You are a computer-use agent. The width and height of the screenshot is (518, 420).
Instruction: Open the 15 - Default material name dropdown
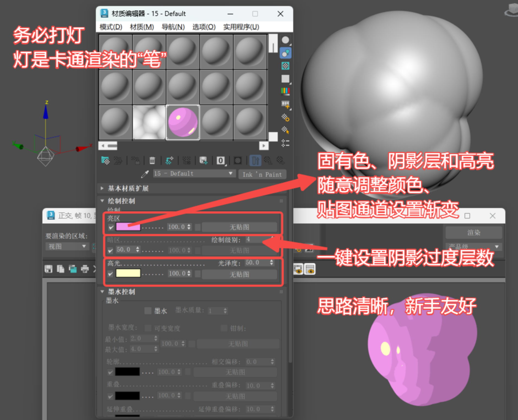tap(230, 173)
